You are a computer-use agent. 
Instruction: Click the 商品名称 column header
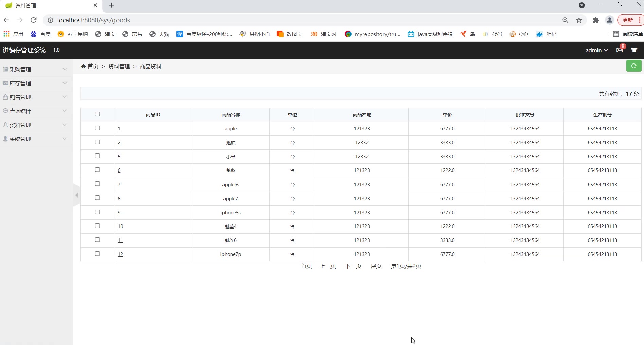pyautogui.click(x=231, y=115)
